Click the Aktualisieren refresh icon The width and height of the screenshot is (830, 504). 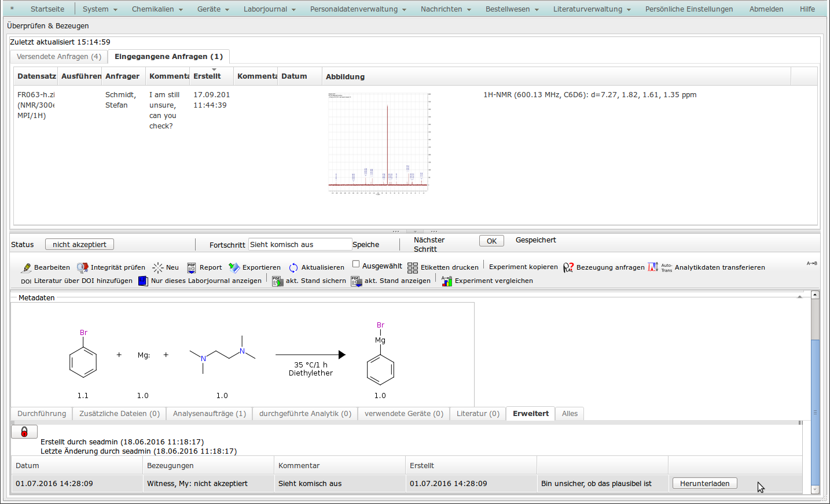[x=293, y=267]
